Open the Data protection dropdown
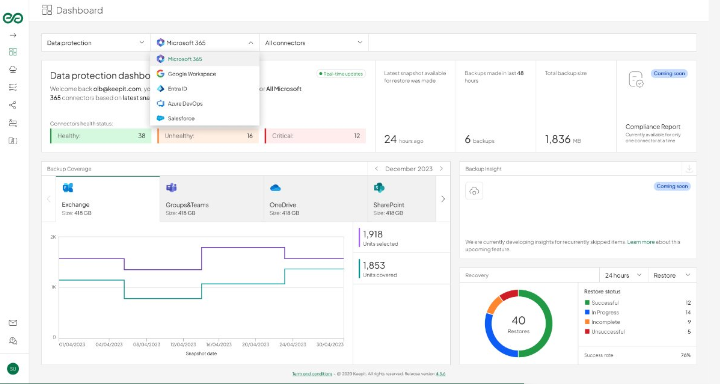 [96, 43]
